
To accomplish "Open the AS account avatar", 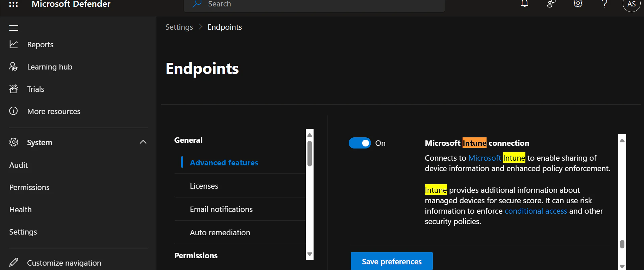I will 631,4.
